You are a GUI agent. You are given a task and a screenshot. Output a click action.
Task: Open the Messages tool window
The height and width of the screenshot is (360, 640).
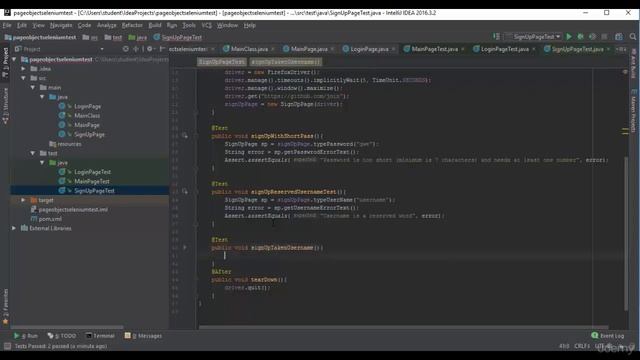(144, 336)
